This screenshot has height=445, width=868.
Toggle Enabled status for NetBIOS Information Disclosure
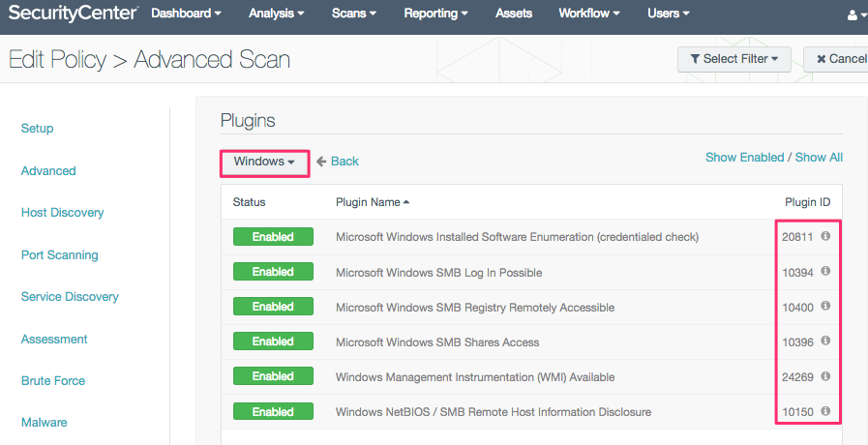tap(273, 412)
